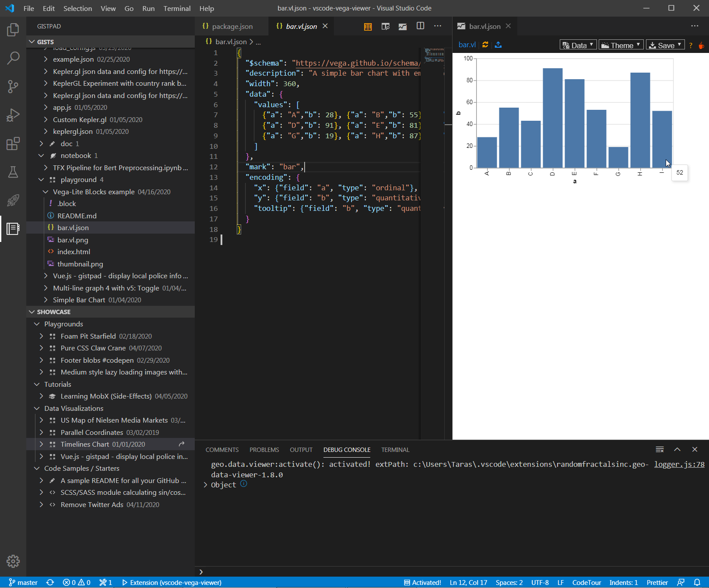This screenshot has width=709, height=588.
Task: Click the Spaces: 2 indentation setting
Action: point(509,582)
